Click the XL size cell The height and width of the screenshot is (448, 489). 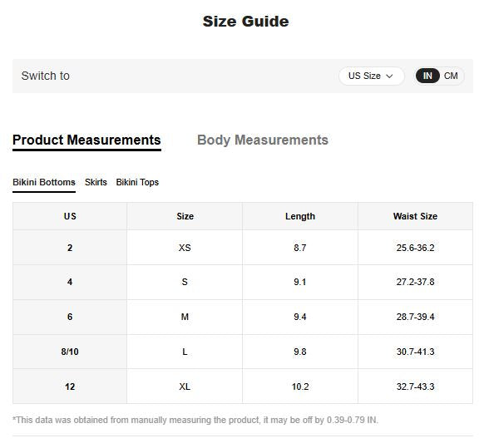[185, 386]
